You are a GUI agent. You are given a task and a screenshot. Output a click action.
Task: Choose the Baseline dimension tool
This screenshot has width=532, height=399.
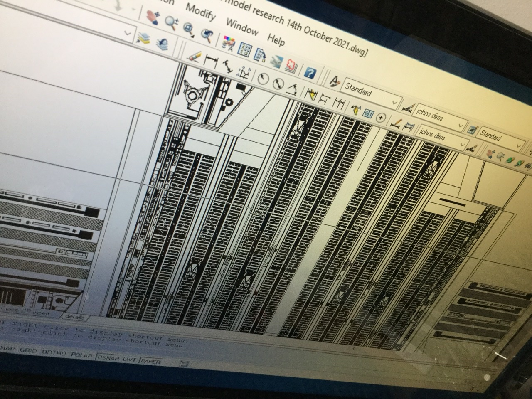point(325,99)
